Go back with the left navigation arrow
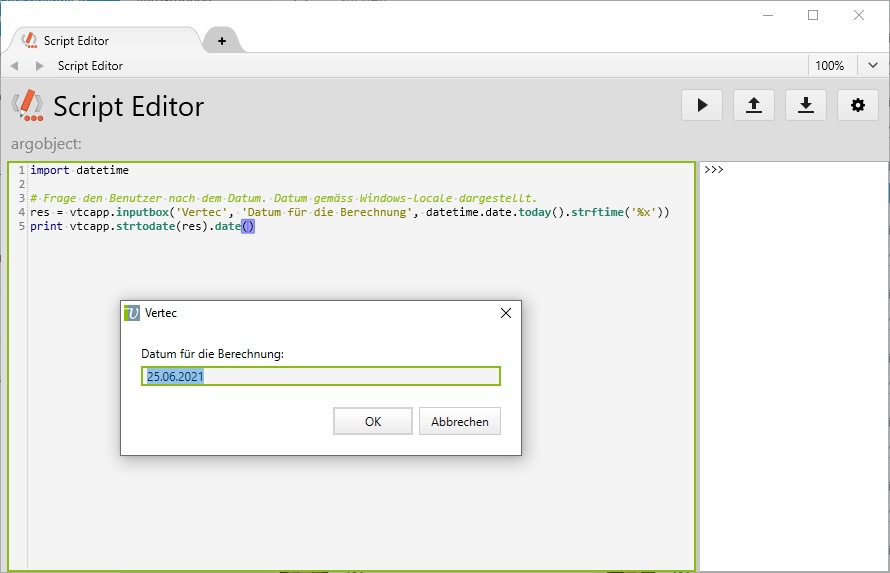The width and height of the screenshot is (890, 573). [x=14, y=66]
